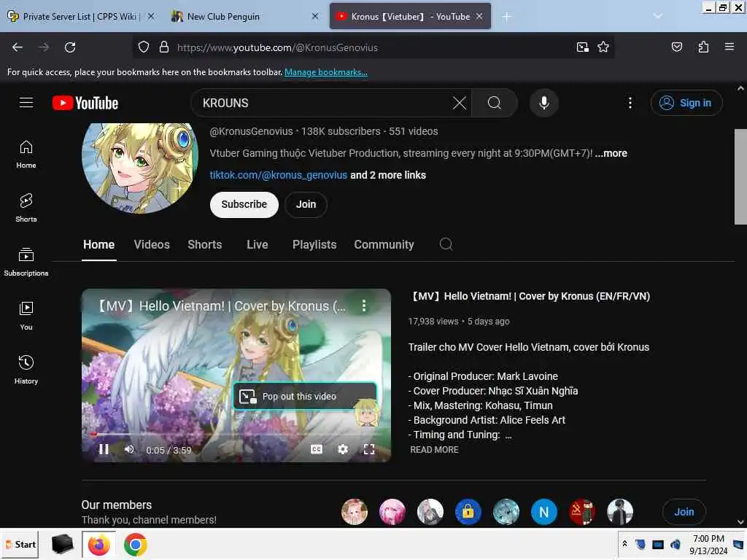Open Shorts in sidebar
Image resolution: width=747 pixels, height=560 pixels.
(x=26, y=208)
